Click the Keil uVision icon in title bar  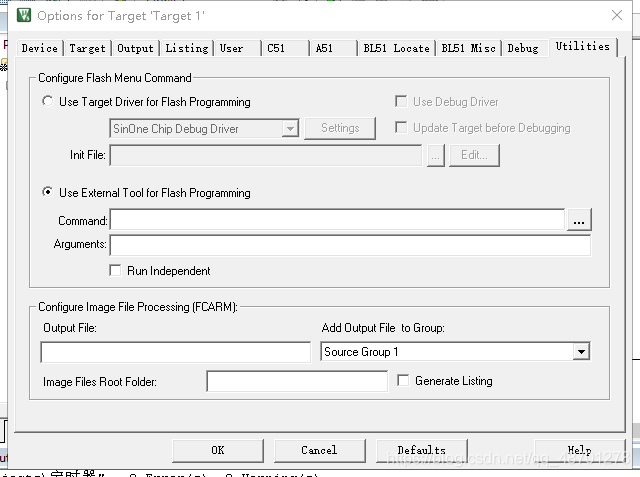(24, 15)
